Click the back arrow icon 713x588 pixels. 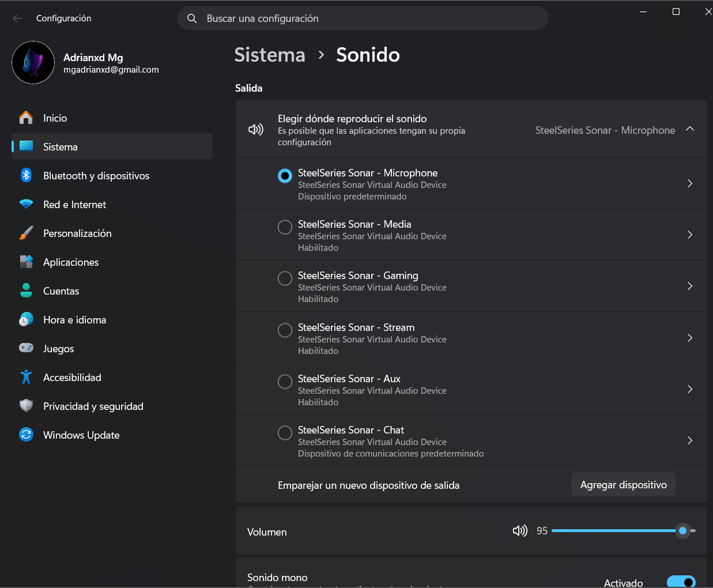coord(17,18)
